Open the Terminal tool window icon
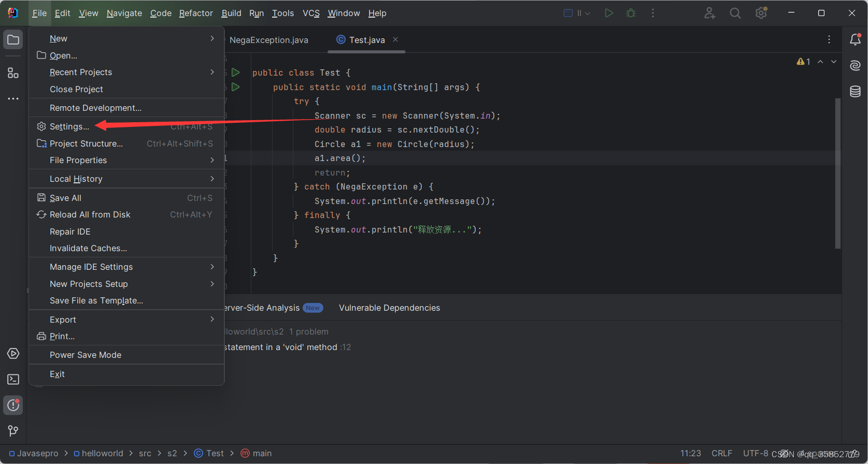 click(x=13, y=380)
